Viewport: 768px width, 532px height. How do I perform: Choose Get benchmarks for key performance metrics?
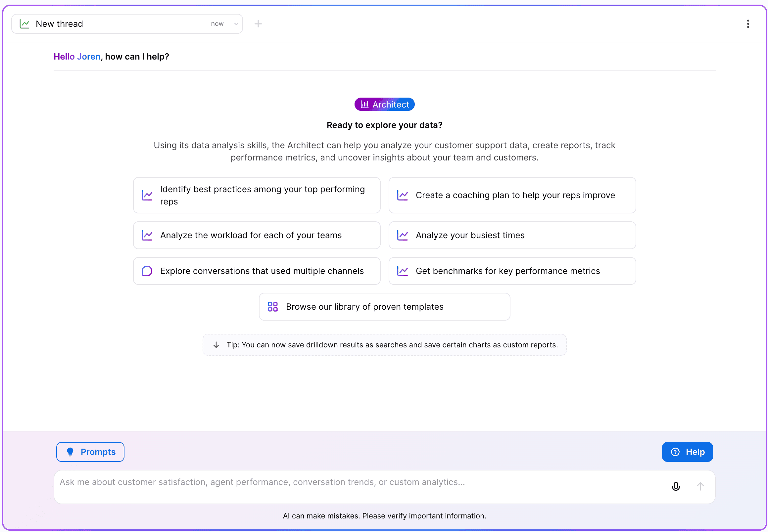[512, 271]
